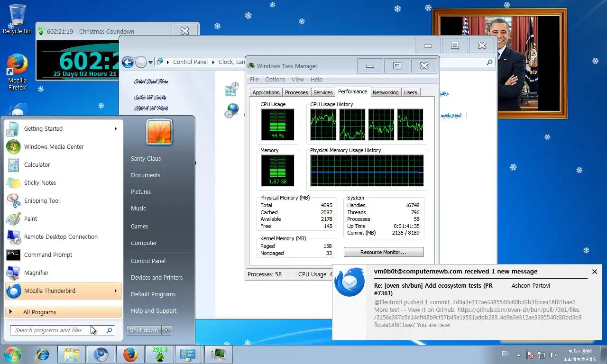Click the Thunderbird logo in the notification
Image resolution: width=607 pixels, height=364 pixels.
(x=349, y=282)
